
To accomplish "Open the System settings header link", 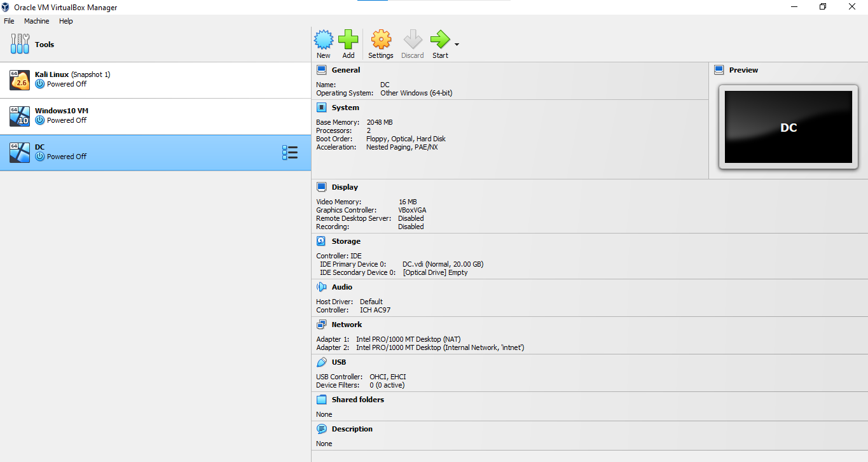I will click(345, 108).
